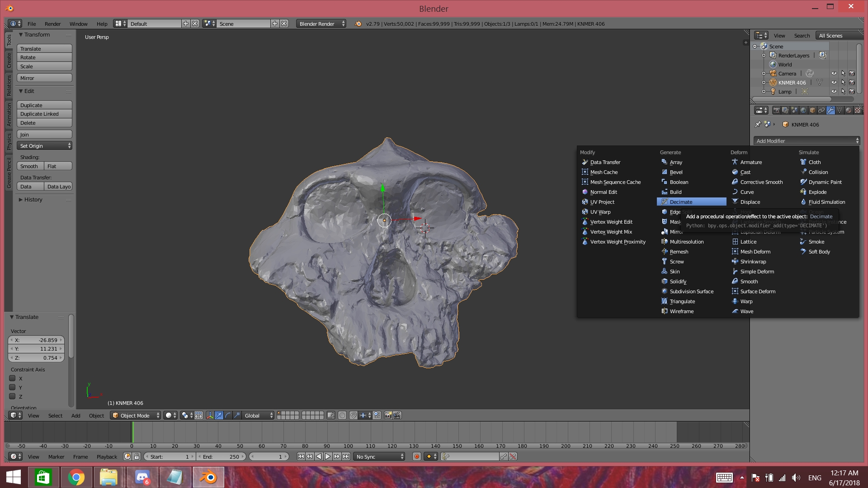Switch to the Physics tab in tool shelf

pos(9,141)
